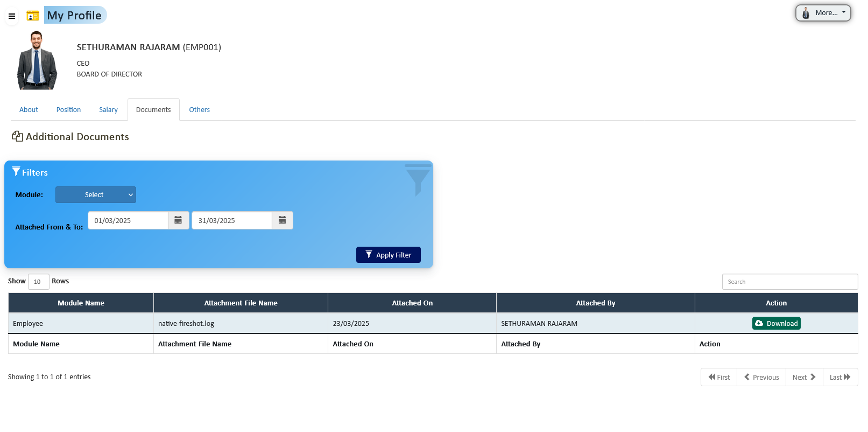
Task: Click the employee profile photo
Action: (x=37, y=60)
